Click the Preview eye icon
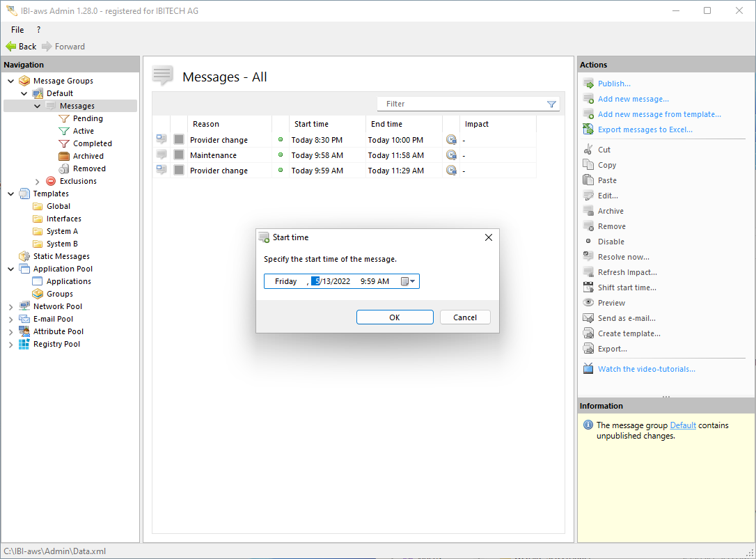 click(588, 303)
